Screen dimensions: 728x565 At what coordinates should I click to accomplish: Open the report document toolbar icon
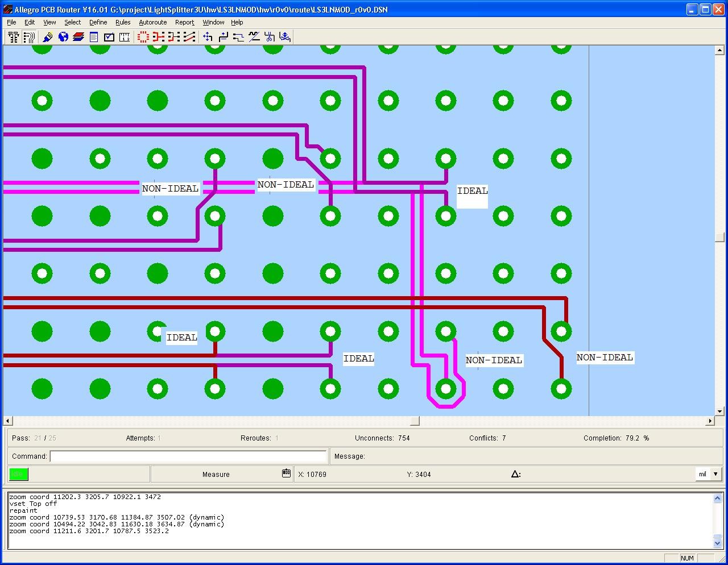coord(94,37)
